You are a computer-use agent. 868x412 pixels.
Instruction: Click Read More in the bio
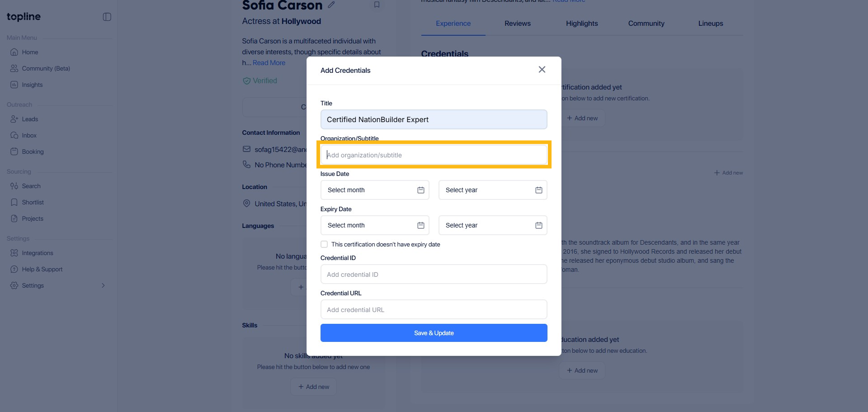pos(269,63)
